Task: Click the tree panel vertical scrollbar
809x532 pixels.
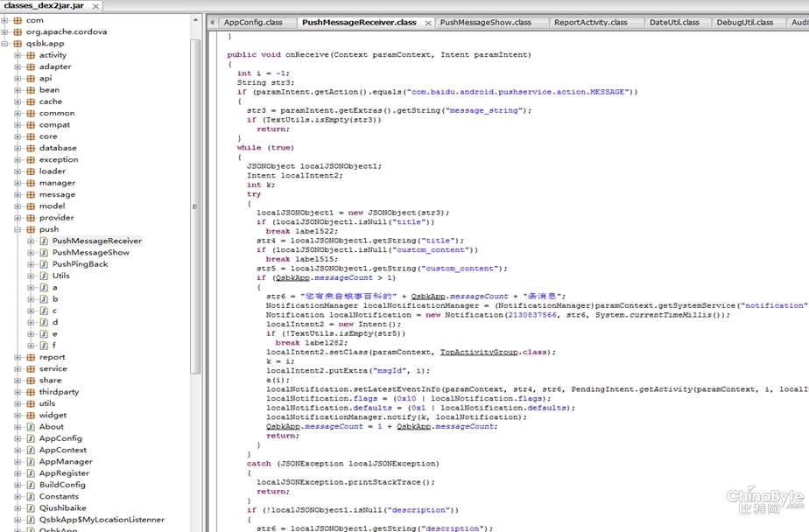Action: 195,206
